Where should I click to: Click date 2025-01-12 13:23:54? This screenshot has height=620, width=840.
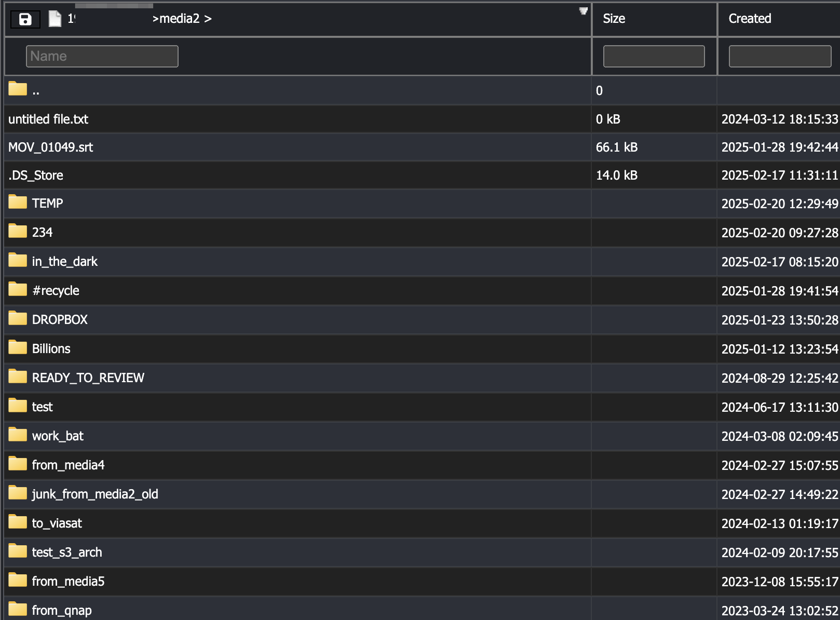point(780,349)
